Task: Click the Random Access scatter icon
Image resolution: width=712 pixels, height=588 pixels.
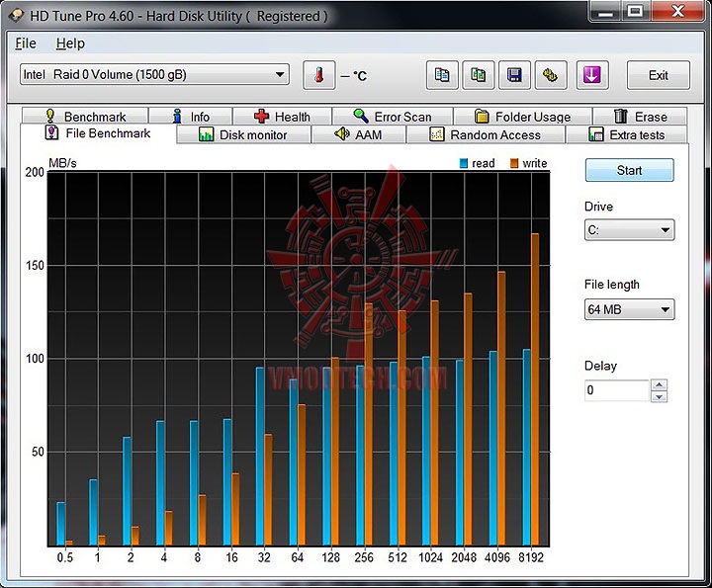Action: point(437,134)
